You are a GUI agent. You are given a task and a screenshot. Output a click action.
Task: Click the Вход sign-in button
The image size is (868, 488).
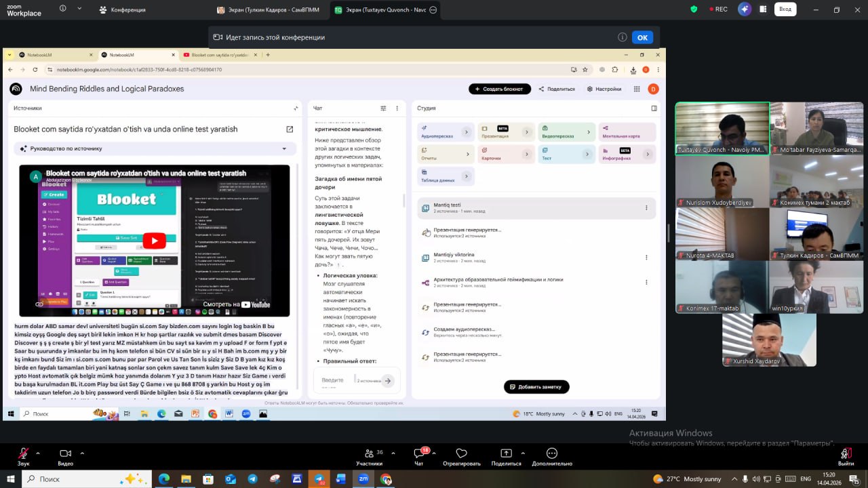tap(785, 9)
